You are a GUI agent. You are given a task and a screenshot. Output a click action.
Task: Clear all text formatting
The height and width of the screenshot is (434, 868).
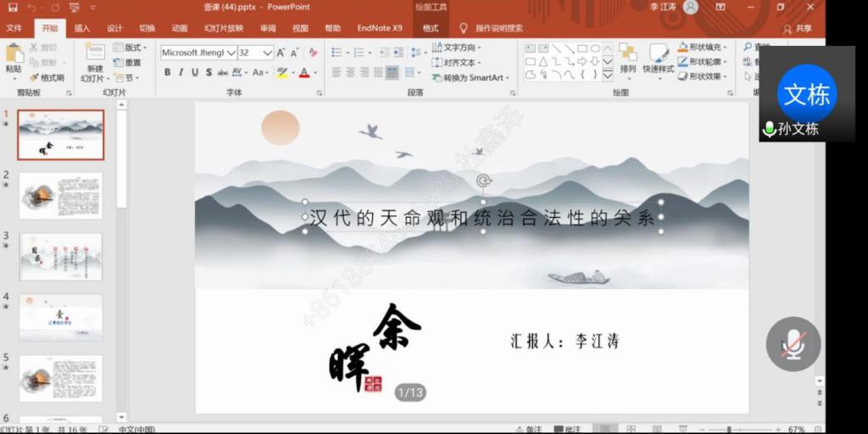click(x=313, y=53)
